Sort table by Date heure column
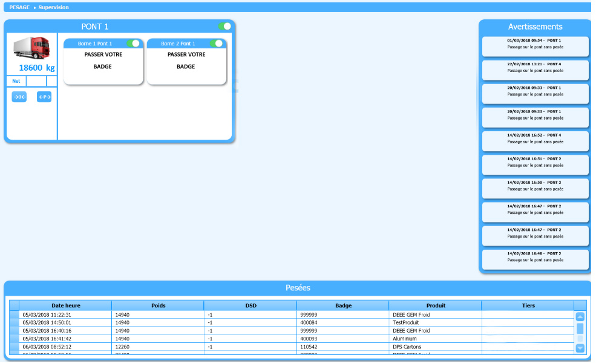Viewport: 596px width, 364px height. click(x=65, y=305)
